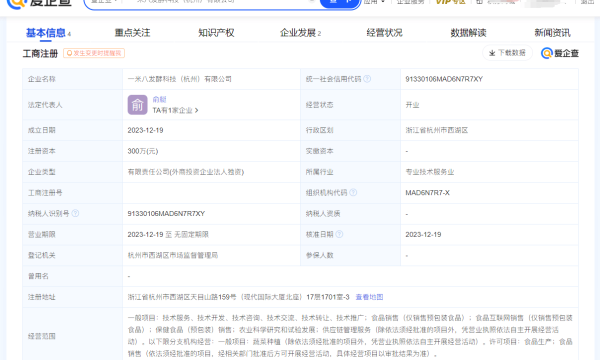Click the enterprise type 有限责任公司(外商投资企业法人独资)

tap(186, 172)
